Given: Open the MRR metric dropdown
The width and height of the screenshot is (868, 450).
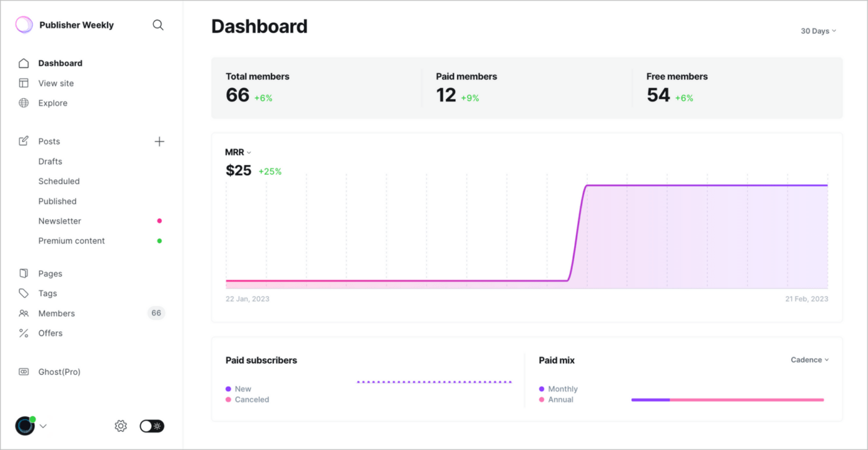Looking at the screenshot, I should [x=238, y=152].
